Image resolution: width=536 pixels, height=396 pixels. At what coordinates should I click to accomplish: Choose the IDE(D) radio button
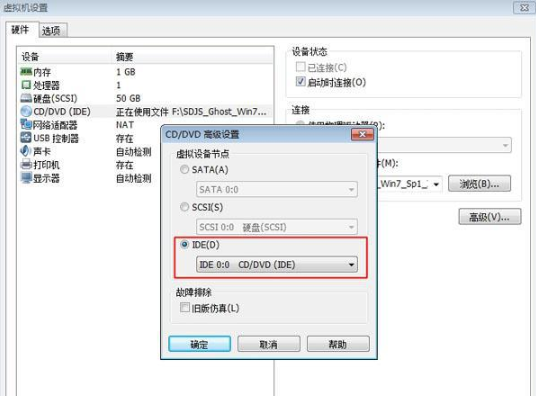184,244
